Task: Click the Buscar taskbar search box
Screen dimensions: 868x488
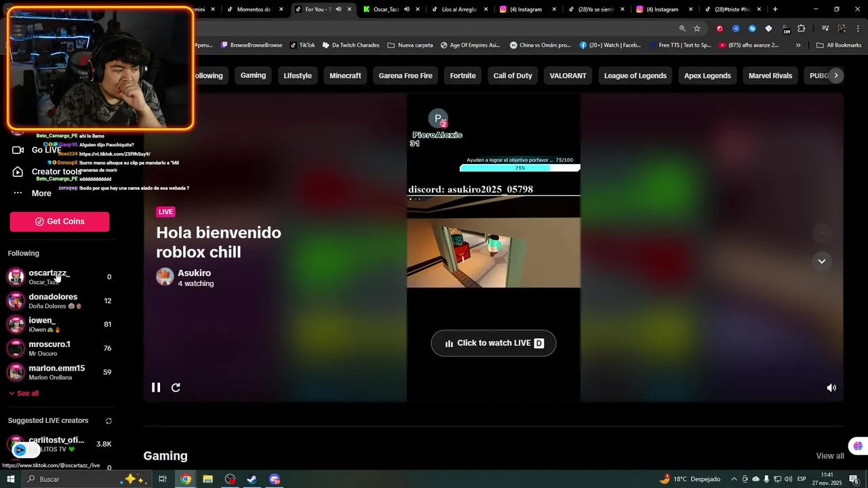Action: (x=85, y=479)
